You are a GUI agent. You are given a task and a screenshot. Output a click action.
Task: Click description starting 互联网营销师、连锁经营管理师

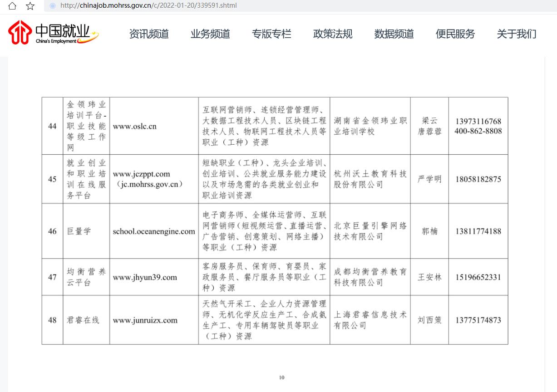tap(264, 126)
